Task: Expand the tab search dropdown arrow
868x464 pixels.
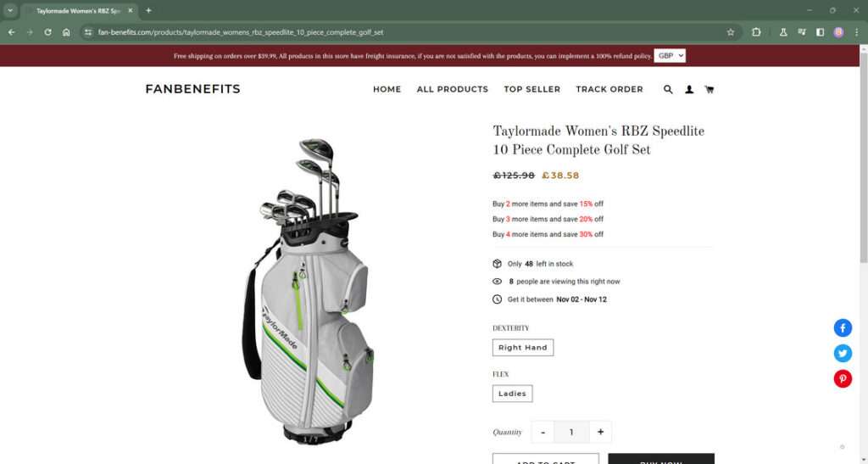Action: (x=10, y=10)
